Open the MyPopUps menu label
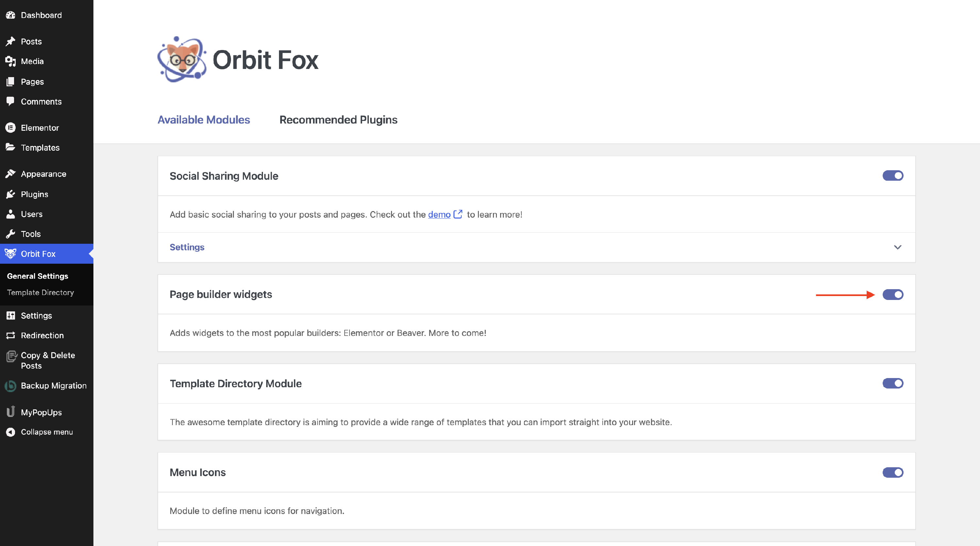 pyautogui.click(x=41, y=412)
